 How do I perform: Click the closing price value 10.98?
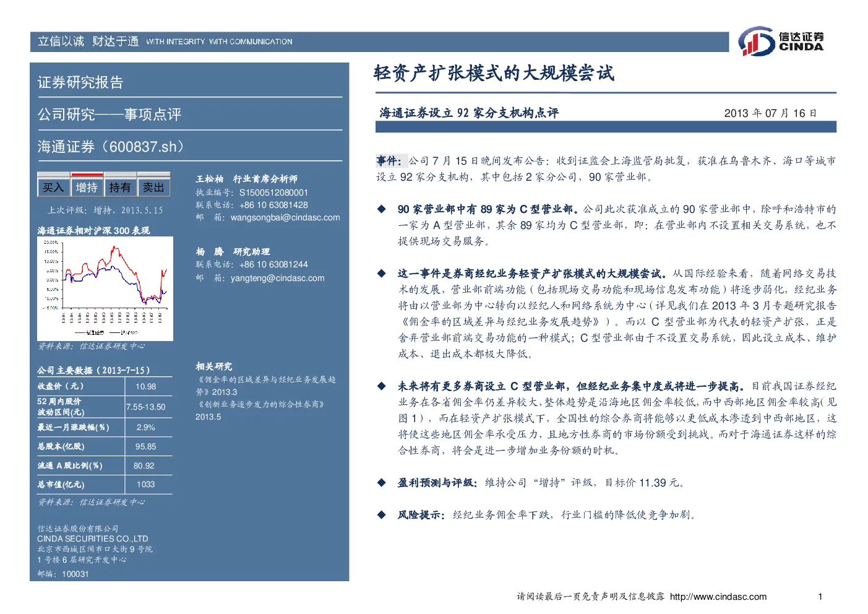[x=146, y=386]
